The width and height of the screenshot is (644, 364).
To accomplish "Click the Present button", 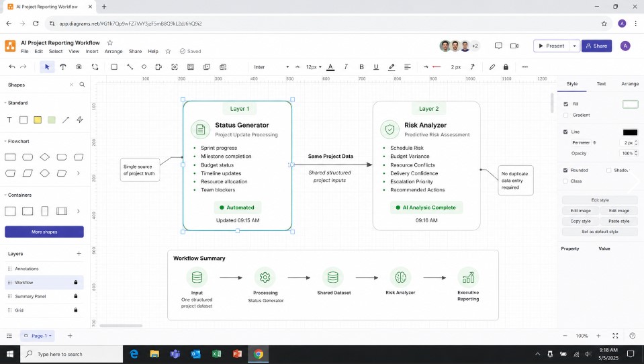I will [551, 46].
